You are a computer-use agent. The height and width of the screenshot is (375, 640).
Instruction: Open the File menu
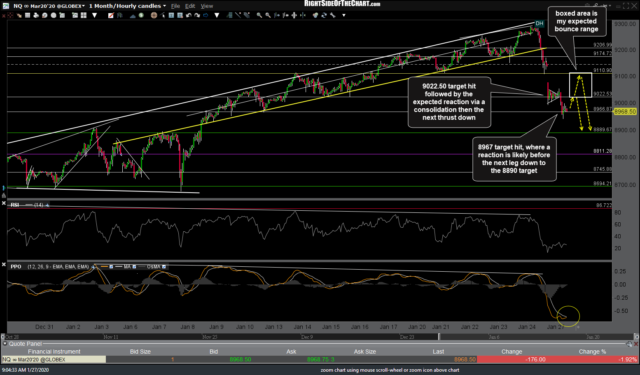(175, 6)
